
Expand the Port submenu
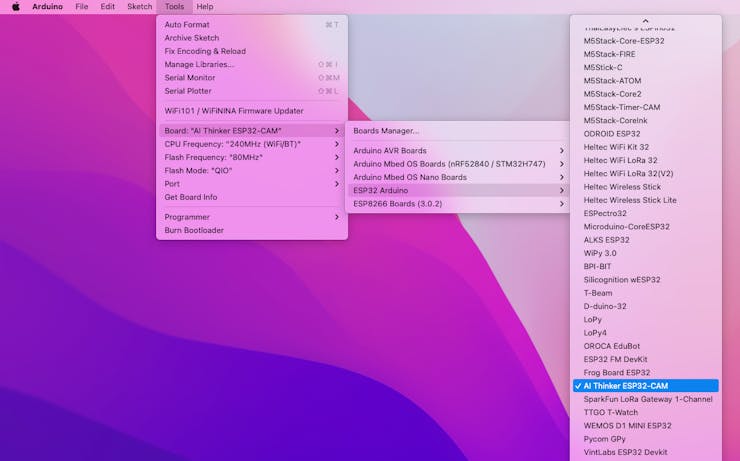[252, 184]
